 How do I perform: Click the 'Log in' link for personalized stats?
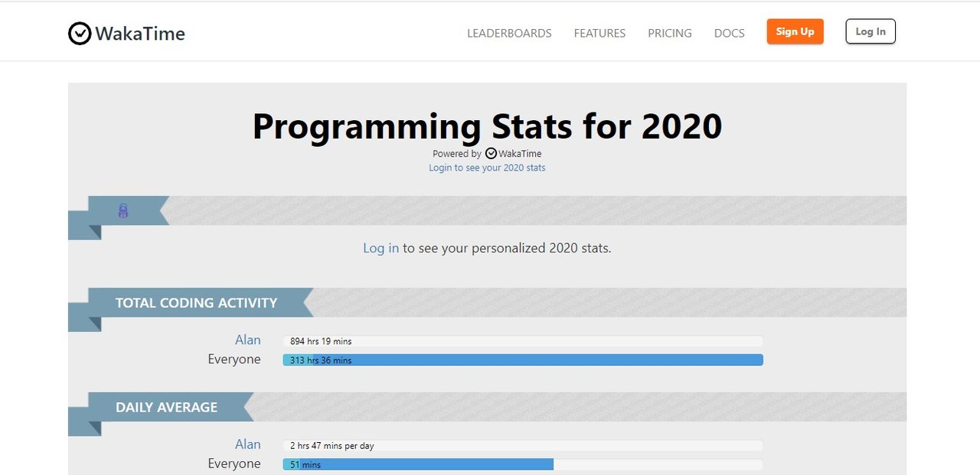(x=381, y=248)
